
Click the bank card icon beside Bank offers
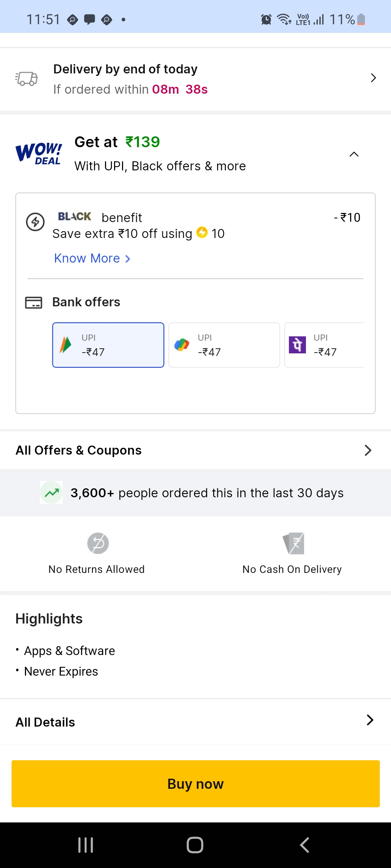(34, 302)
